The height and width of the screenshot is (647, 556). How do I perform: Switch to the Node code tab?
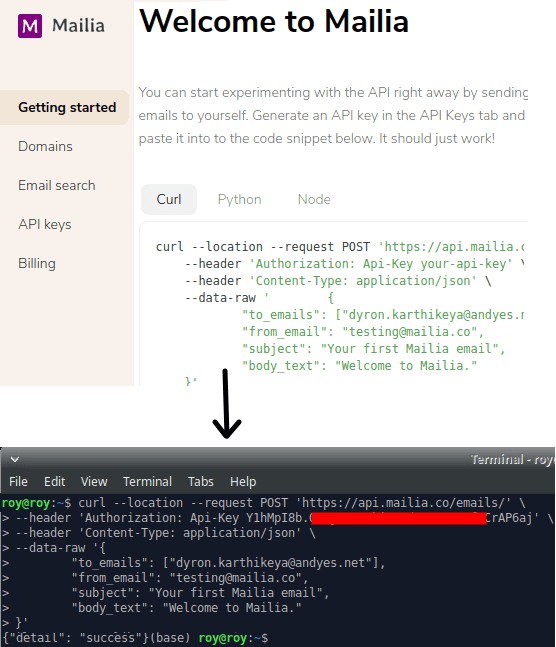pyautogui.click(x=314, y=199)
